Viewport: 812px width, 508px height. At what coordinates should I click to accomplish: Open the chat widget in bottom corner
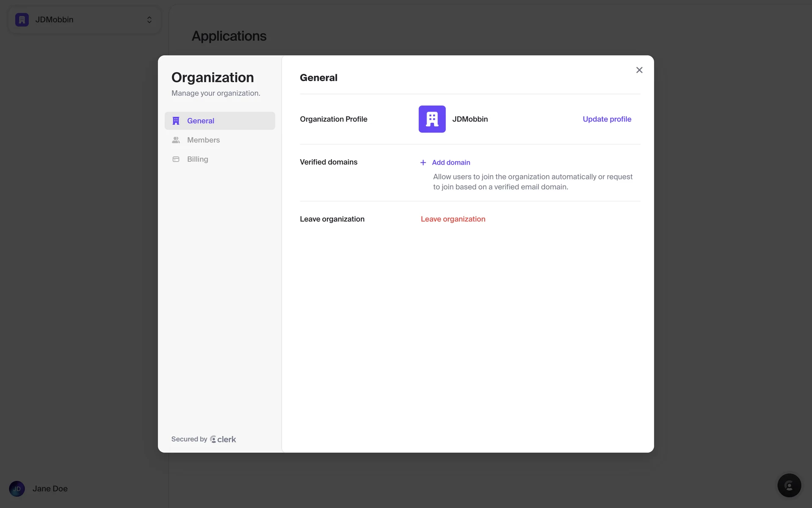pos(789,486)
